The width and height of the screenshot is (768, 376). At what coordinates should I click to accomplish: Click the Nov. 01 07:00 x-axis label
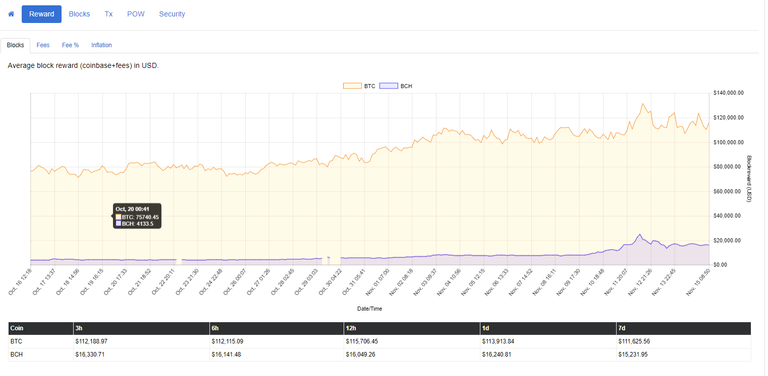coord(377,282)
